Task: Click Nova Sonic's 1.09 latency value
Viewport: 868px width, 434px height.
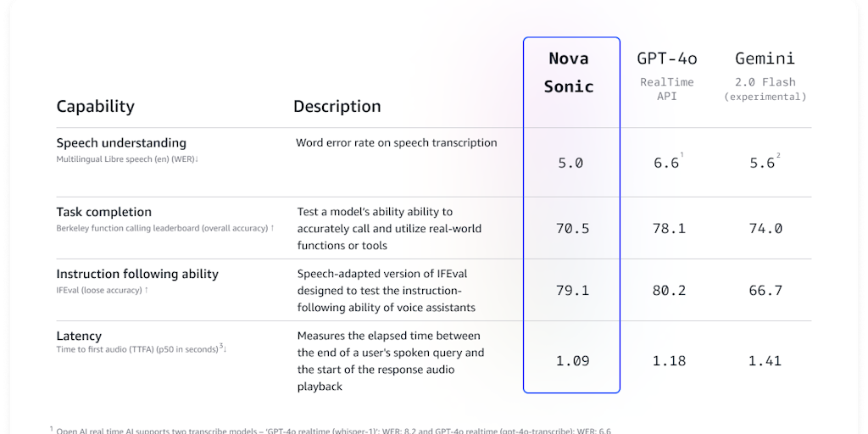Action: click(571, 360)
